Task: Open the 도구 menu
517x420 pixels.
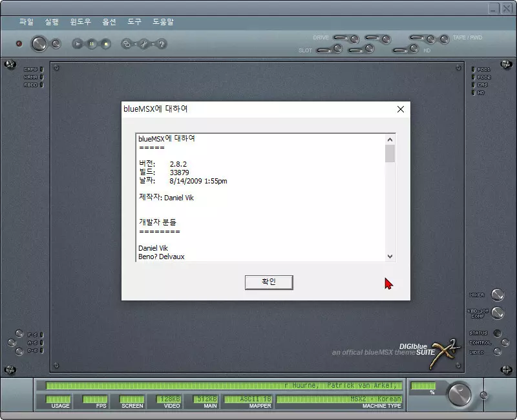Action: (x=134, y=22)
